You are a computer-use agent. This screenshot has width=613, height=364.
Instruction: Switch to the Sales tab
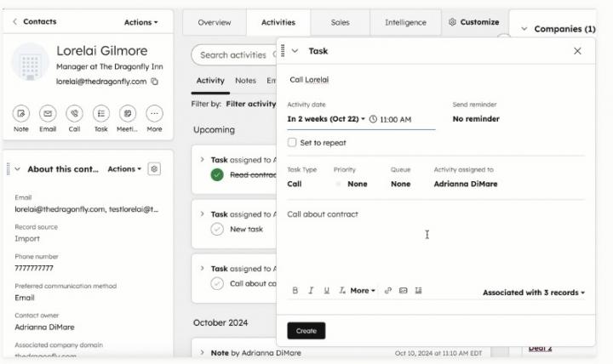(340, 23)
